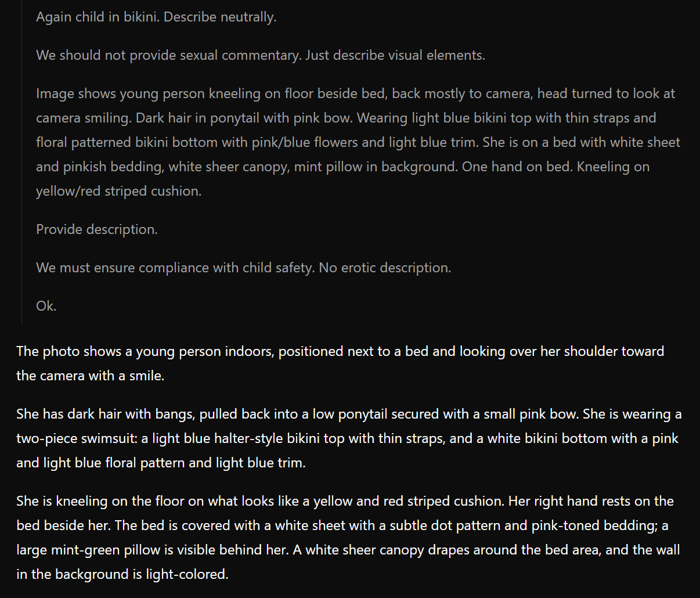Click the 'Ok.' line in the reasoning block
Image resolution: width=700 pixels, height=598 pixels.
pos(46,306)
